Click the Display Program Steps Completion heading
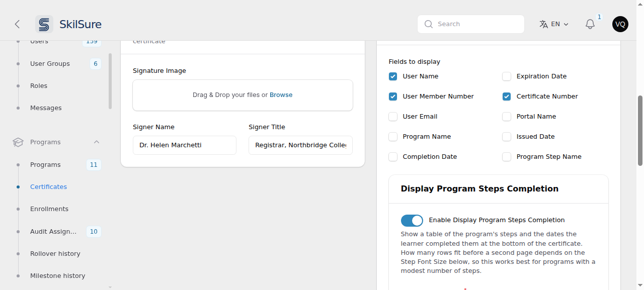Viewport: 644px width, 290px height. pos(479,189)
